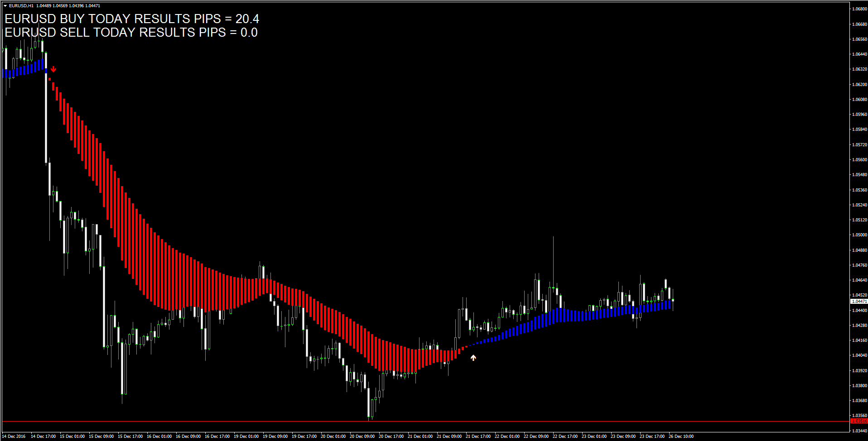
Task: Click the 15 Dec 17:00 time label
Action: pyautogui.click(x=130, y=436)
